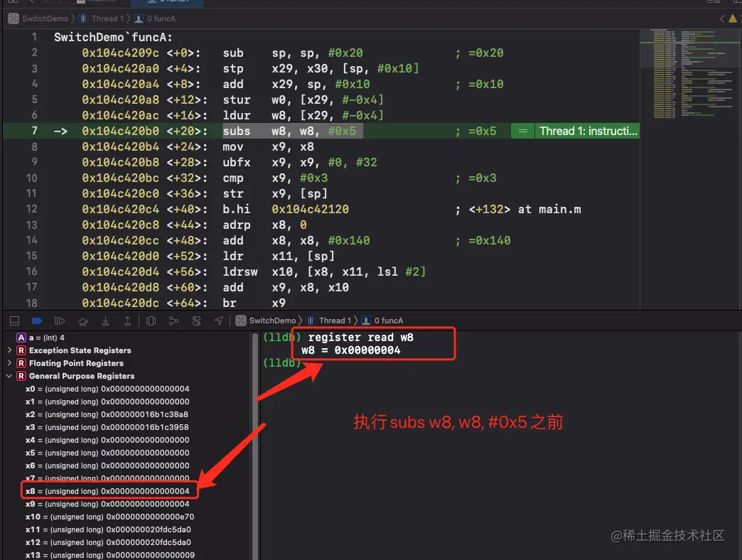Viewport: 742px width, 560px height.
Task: Click the R icon of General Purpose Registers
Action: (21, 376)
